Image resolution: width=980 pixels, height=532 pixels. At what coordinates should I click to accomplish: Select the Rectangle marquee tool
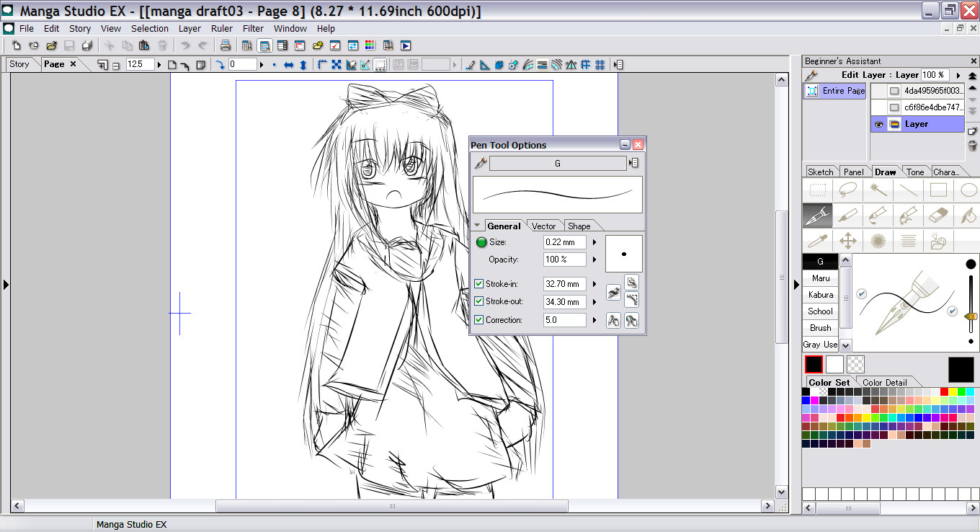pos(817,190)
